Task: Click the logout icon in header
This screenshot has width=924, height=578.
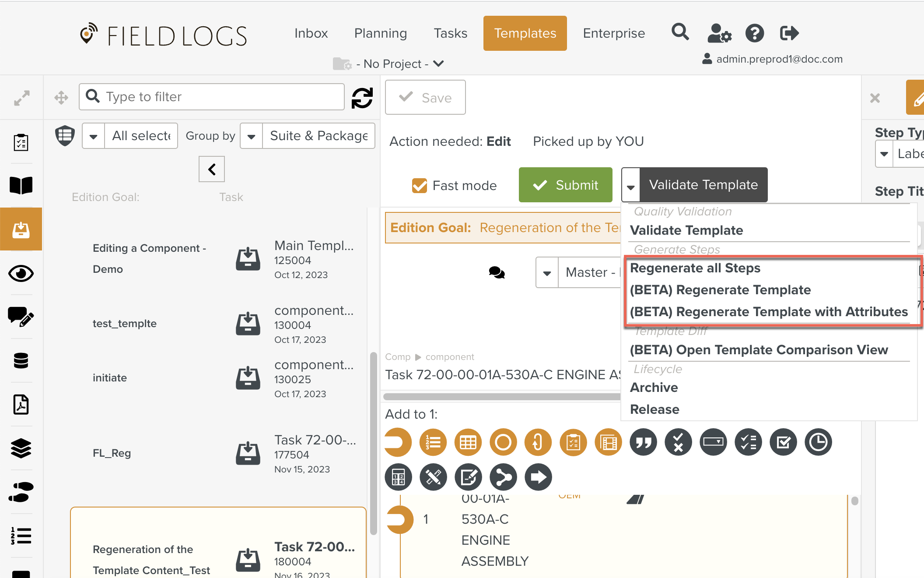Action: (x=789, y=33)
